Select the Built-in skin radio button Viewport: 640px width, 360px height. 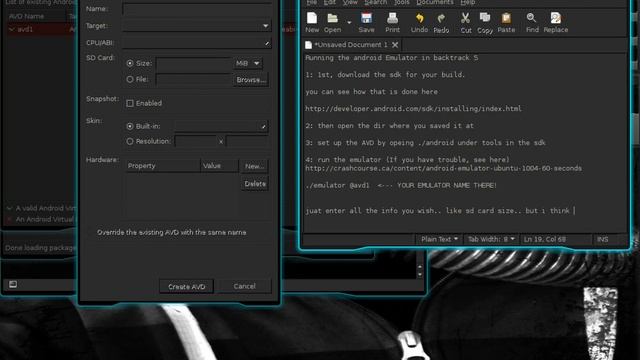(x=130, y=127)
